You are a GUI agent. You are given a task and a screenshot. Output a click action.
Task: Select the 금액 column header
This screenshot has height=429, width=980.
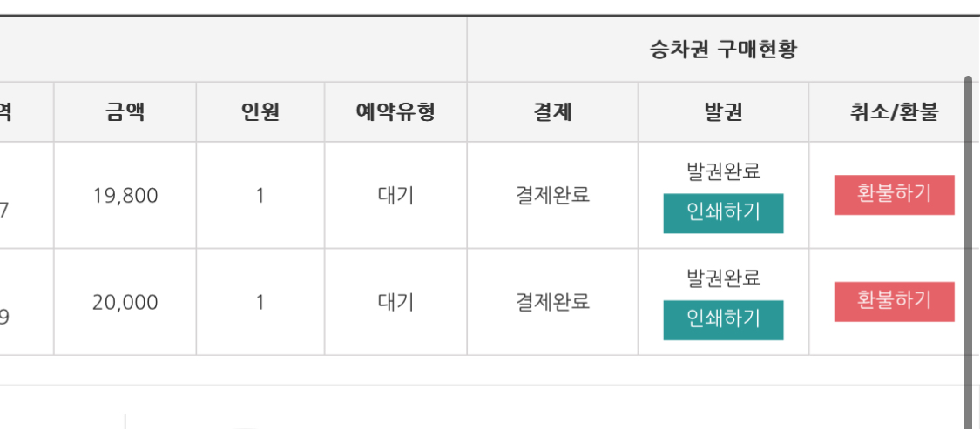[x=125, y=112]
